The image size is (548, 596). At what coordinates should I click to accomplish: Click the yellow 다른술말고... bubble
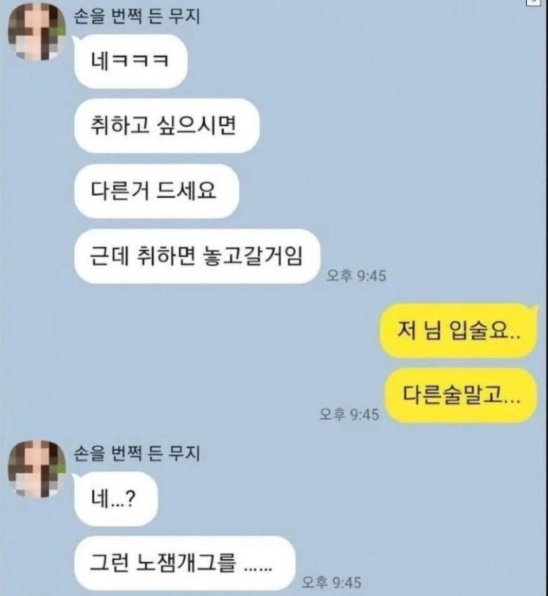pos(461,395)
